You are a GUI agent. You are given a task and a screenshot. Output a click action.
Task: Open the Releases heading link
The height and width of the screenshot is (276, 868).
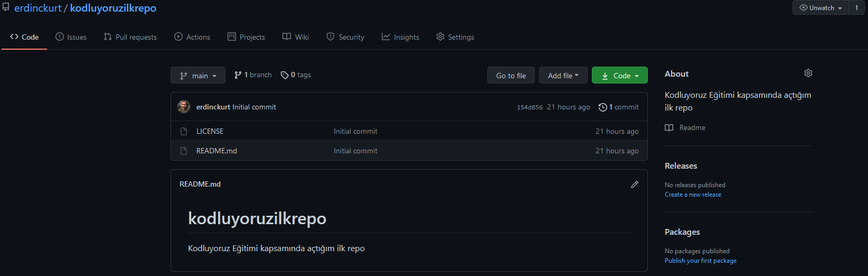click(681, 166)
